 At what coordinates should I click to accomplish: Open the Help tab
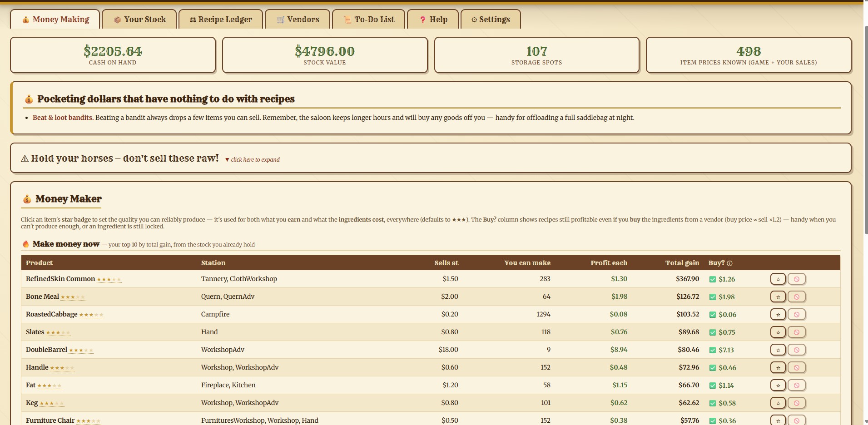[433, 20]
